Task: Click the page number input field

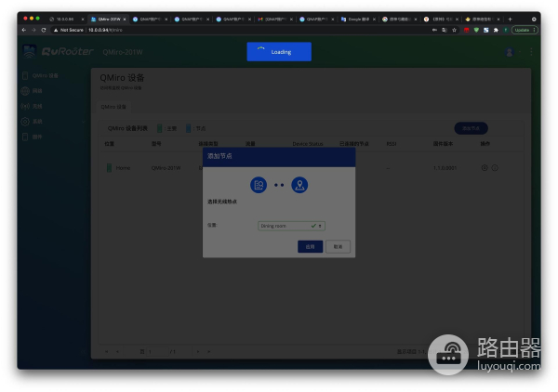Action: pyautogui.click(x=158, y=351)
